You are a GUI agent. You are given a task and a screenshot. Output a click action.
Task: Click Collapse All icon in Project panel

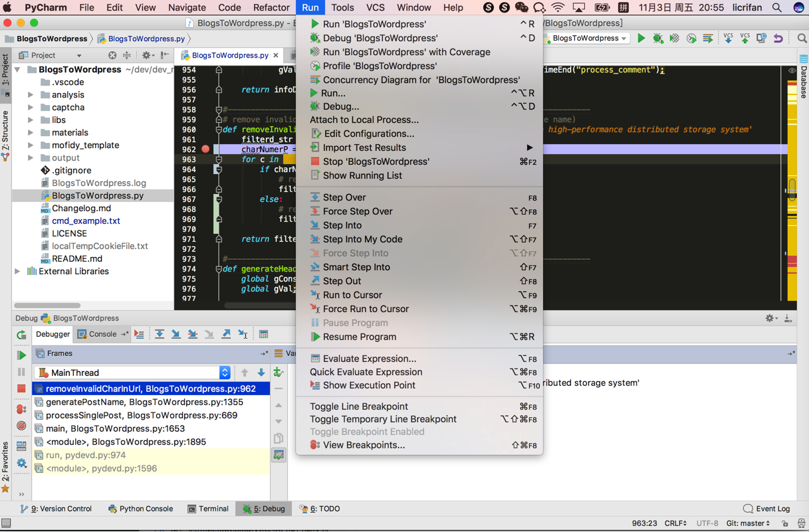[126, 56]
